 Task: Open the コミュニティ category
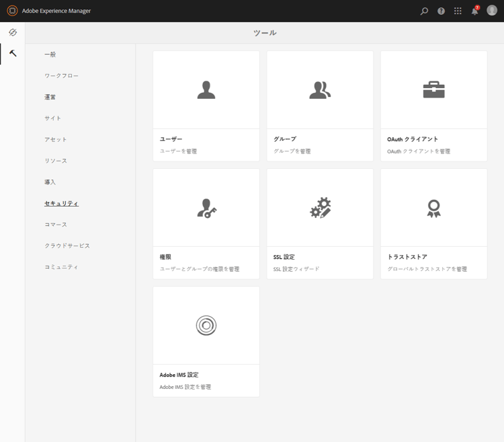[61, 266]
